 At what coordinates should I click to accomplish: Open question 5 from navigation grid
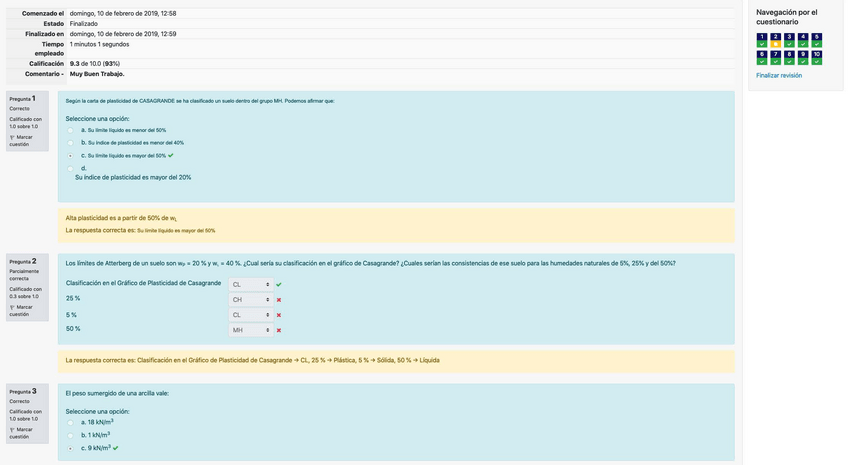817,41
